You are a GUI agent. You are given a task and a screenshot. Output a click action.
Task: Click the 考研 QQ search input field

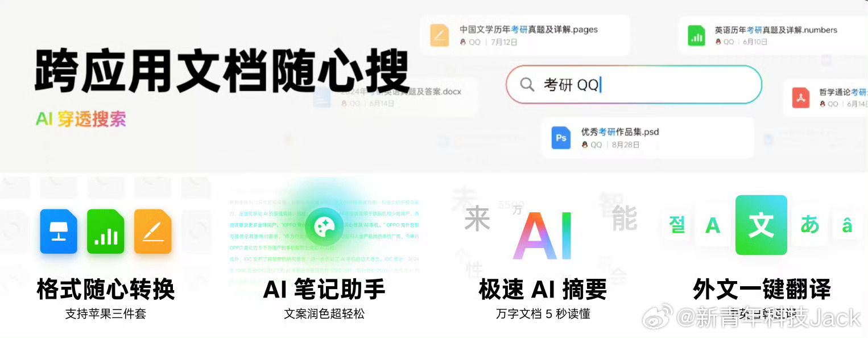pyautogui.click(x=634, y=85)
